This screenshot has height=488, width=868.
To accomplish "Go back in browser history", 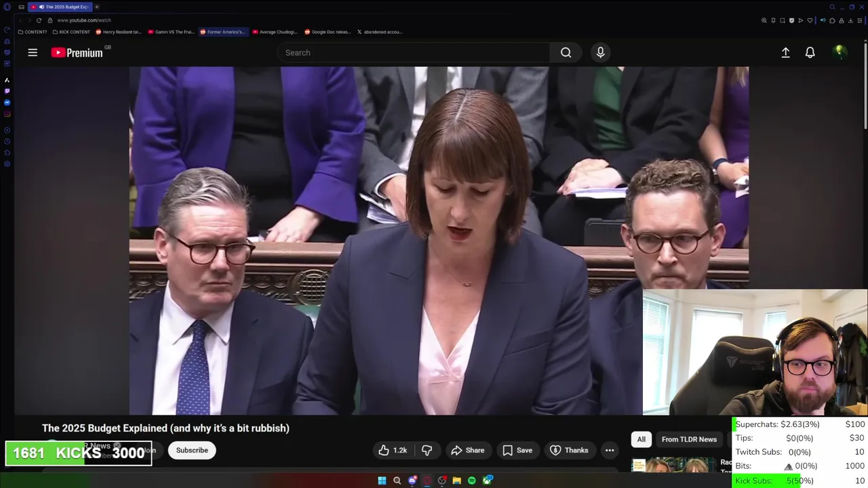I will (20, 20).
